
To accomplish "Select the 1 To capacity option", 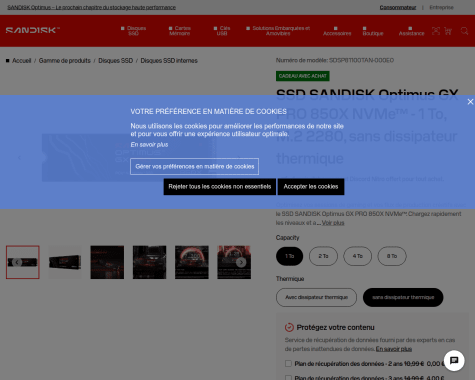I will tap(289, 256).
